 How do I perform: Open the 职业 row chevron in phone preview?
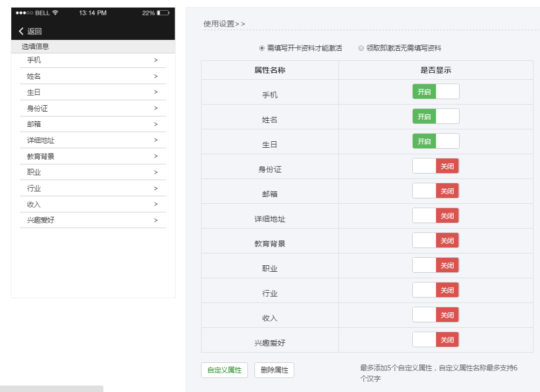(x=156, y=172)
